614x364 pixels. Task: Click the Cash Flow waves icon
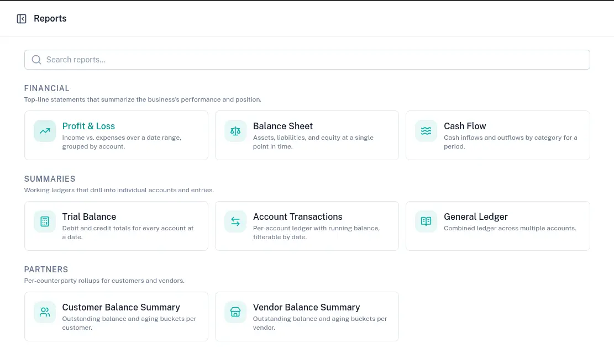click(x=426, y=131)
